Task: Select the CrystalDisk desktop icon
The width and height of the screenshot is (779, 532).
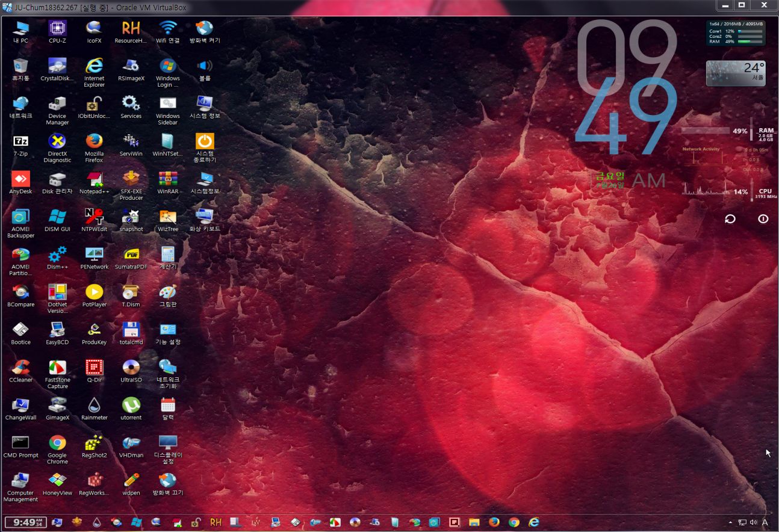Action: point(57,70)
